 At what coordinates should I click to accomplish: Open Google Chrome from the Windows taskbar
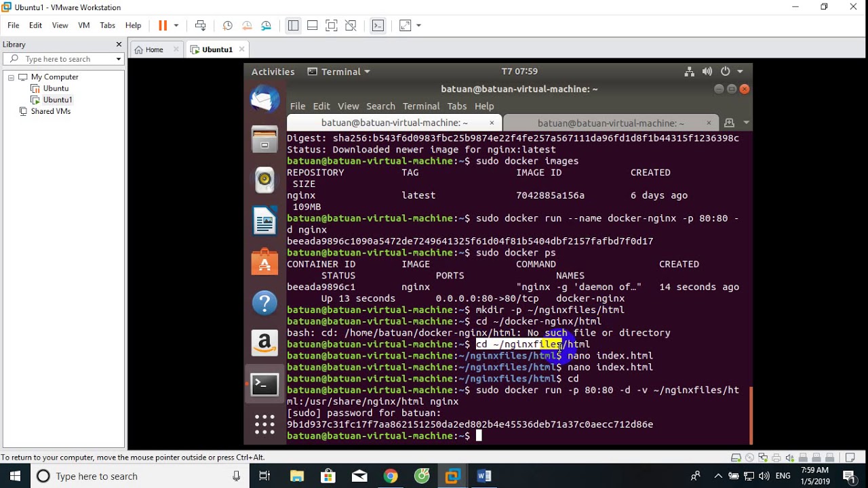[x=391, y=476]
